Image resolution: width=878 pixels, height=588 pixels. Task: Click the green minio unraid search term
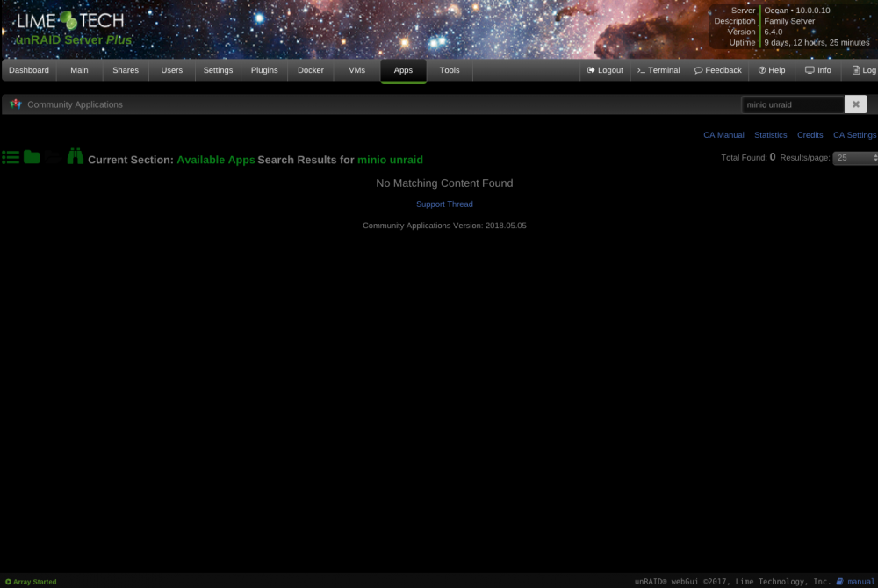coord(391,160)
